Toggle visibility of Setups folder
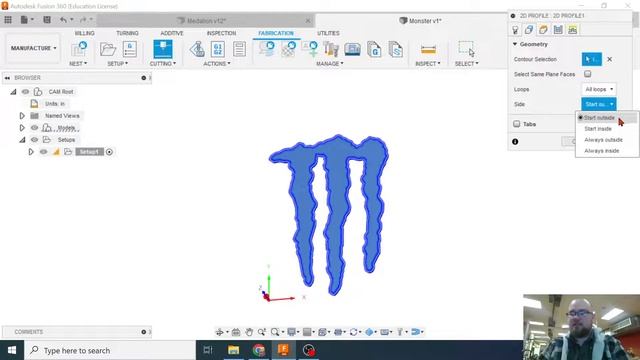This screenshot has width=640, height=360. tap(34, 140)
